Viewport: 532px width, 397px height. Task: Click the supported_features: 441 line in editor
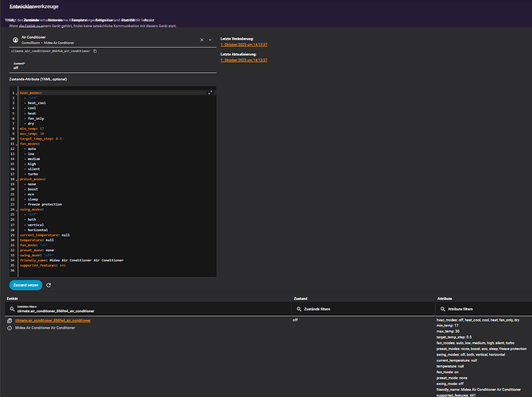coord(43,265)
